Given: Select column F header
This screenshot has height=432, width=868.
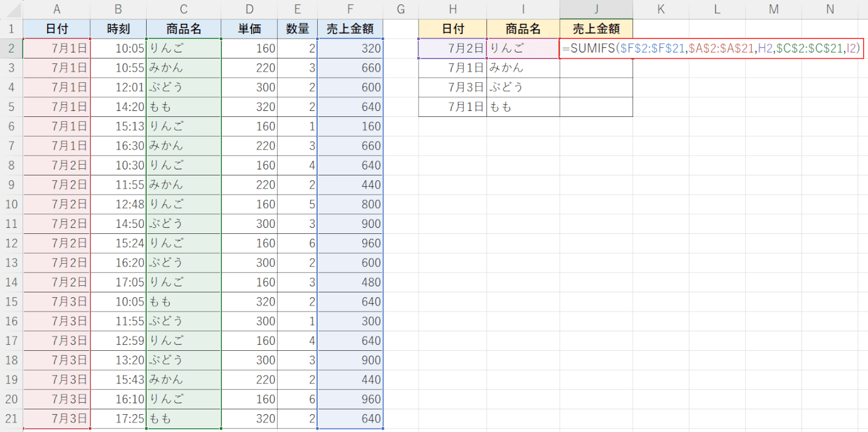Looking at the screenshot, I should coord(350,9).
